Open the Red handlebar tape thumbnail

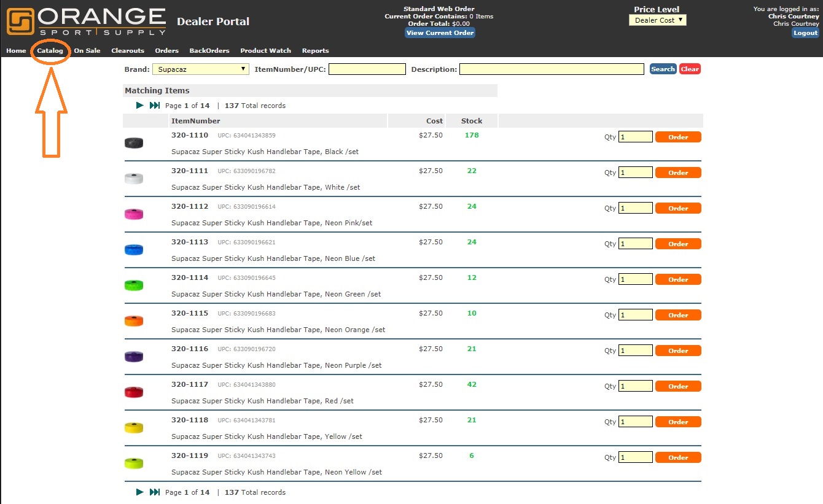click(134, 392)
